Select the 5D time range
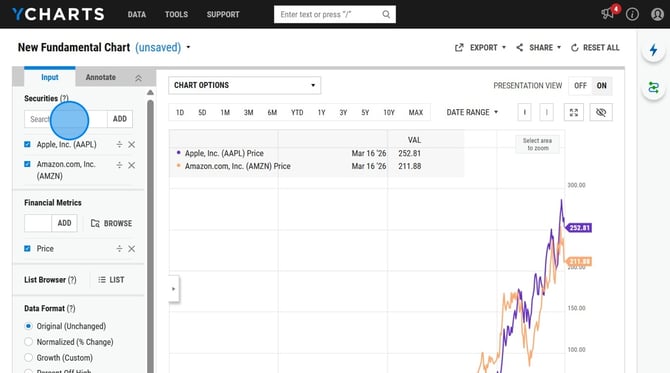 (x=202, y=112)
